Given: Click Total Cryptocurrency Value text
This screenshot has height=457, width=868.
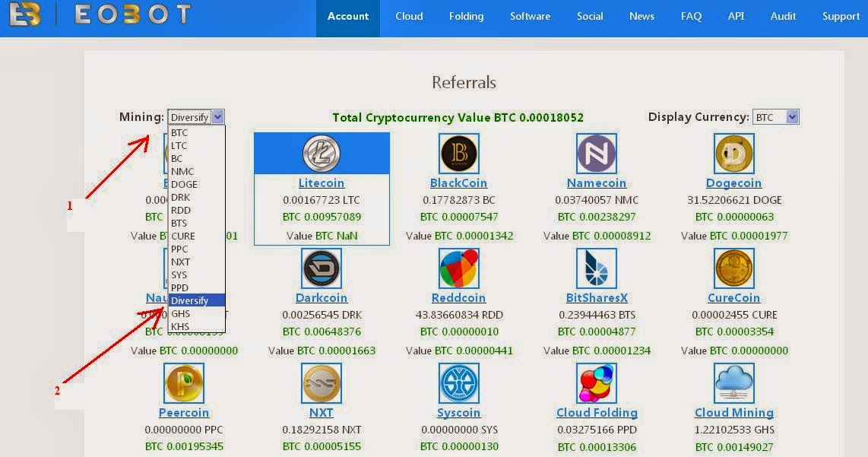Looking at the screenshot, I should click(458, 117).
